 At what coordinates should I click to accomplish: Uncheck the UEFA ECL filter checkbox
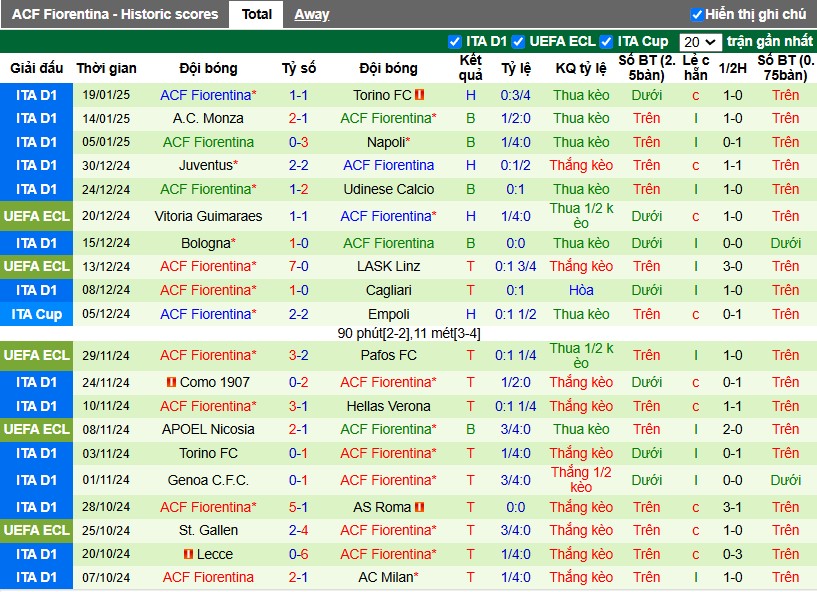pos(518,42)
